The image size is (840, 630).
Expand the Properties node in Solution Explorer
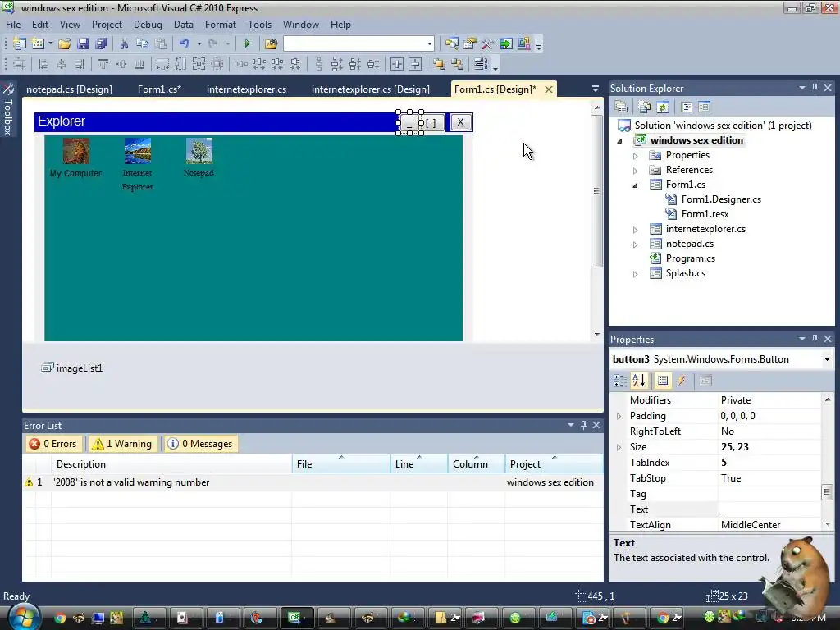point(636,156)
